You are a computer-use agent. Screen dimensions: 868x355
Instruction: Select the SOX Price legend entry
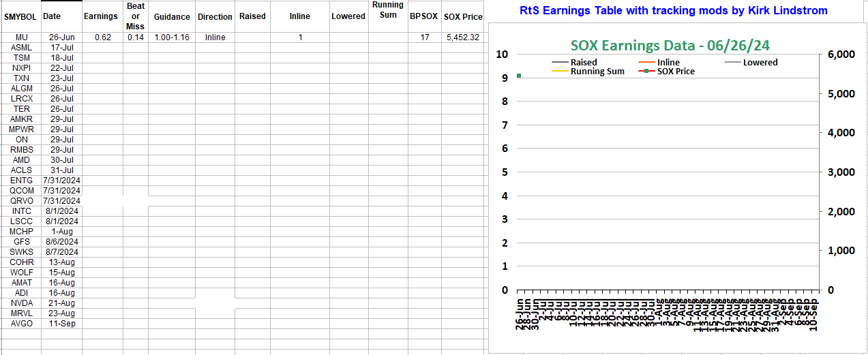(676, 72)
